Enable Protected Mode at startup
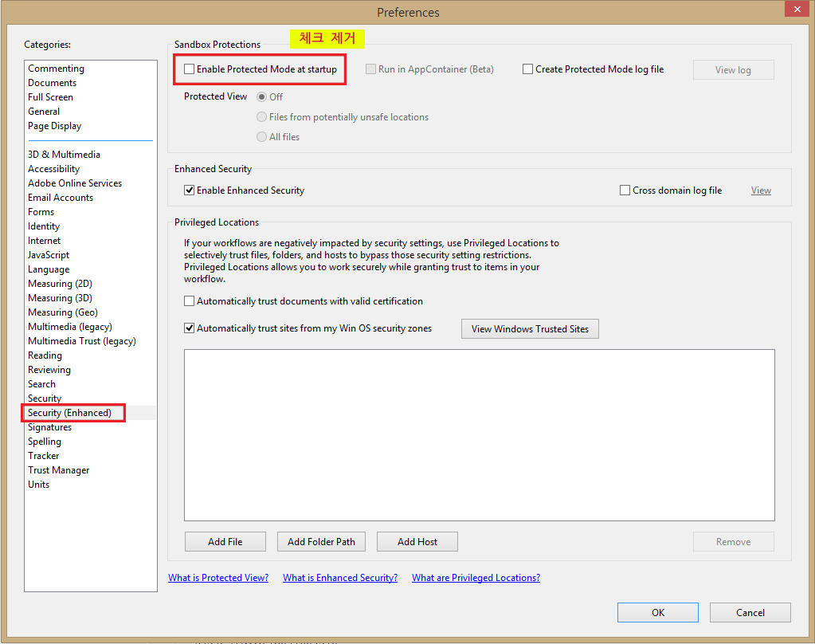The height and width of the screenshot is (644, 815). click(189, 69)
